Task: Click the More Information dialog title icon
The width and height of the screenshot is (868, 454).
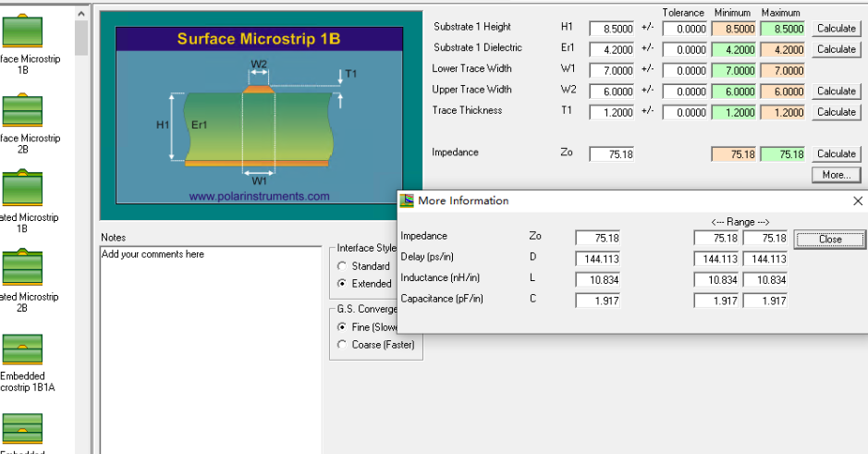Action: pos(407,201)
